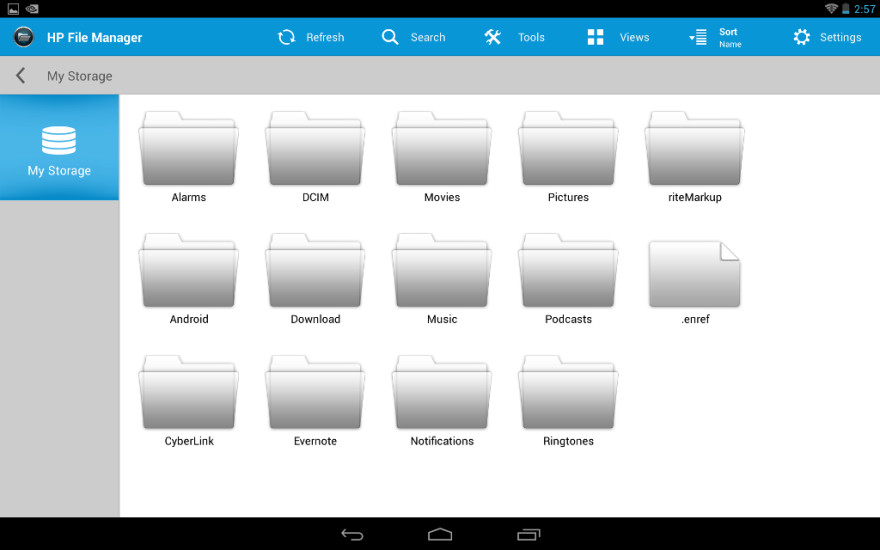This screenshot has height=550, width=880.
Task: Click the My Storage breadcrumb label
Action: coord(80,76)
